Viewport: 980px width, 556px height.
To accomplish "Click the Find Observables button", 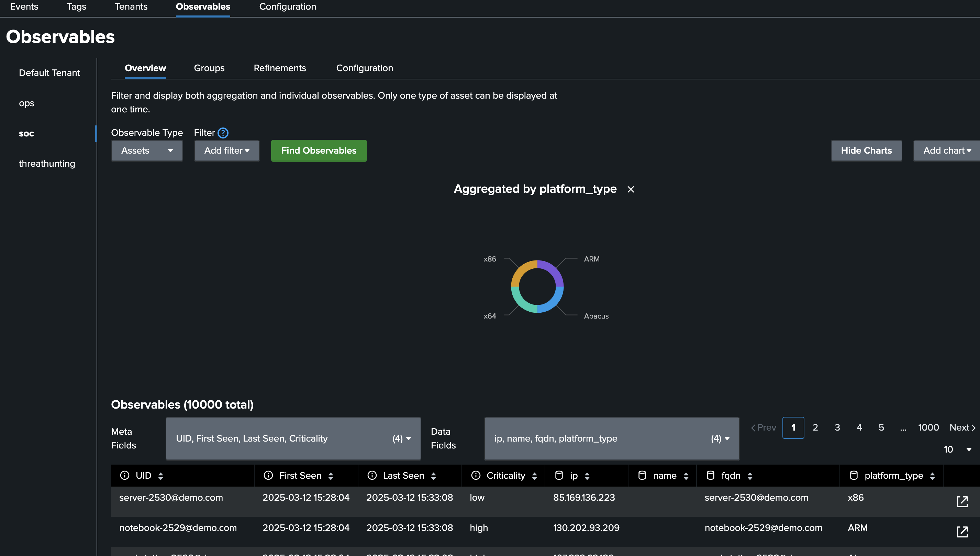I will (x=319, y=151).
